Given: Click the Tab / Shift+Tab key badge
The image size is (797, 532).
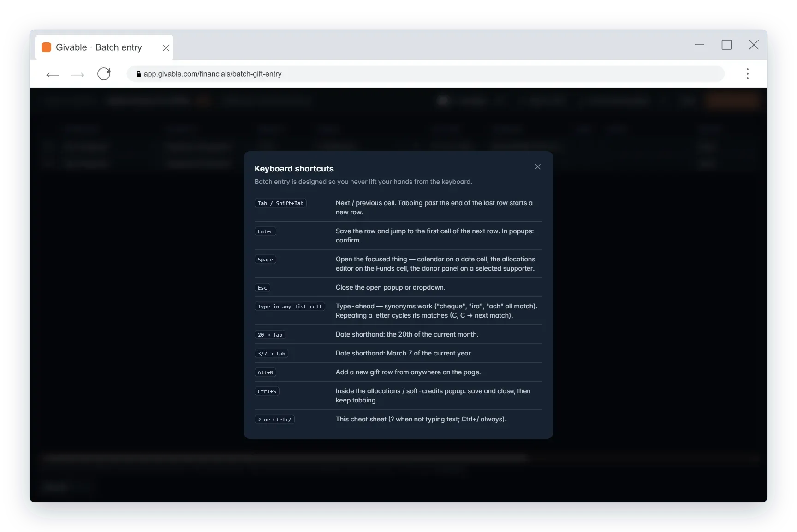Looking at the screenshot, I should click(x=280, y=203).
